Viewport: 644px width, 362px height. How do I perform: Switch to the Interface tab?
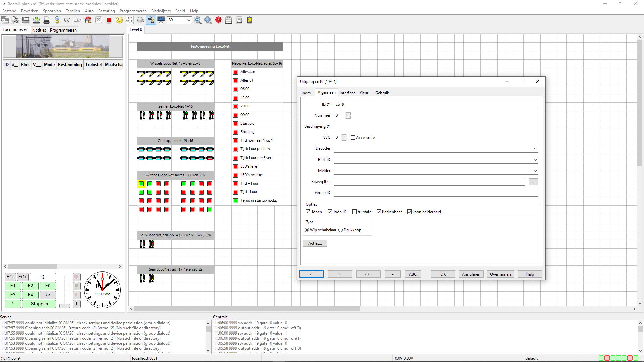click(347, 93)
